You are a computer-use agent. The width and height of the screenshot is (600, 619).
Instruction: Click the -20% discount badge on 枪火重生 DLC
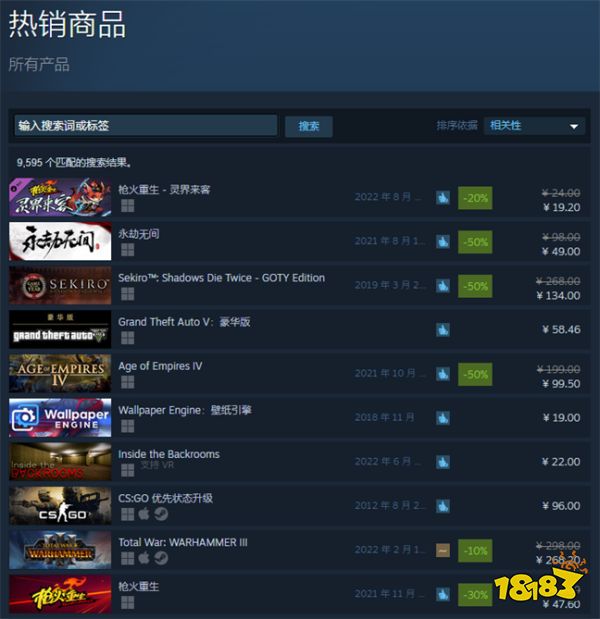point(475,198)
